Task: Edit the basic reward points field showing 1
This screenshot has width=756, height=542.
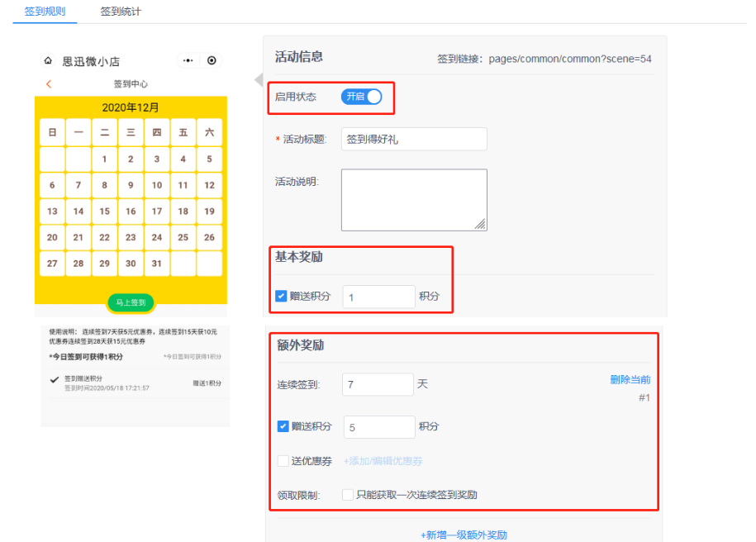Action: [x=379, y=297]
